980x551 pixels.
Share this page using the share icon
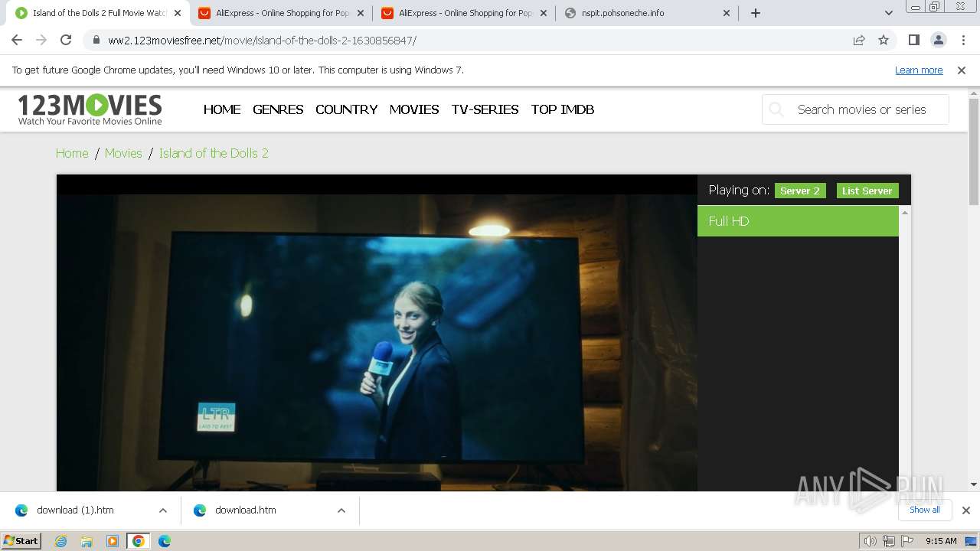pyautogui.click(x=859, y=40)
